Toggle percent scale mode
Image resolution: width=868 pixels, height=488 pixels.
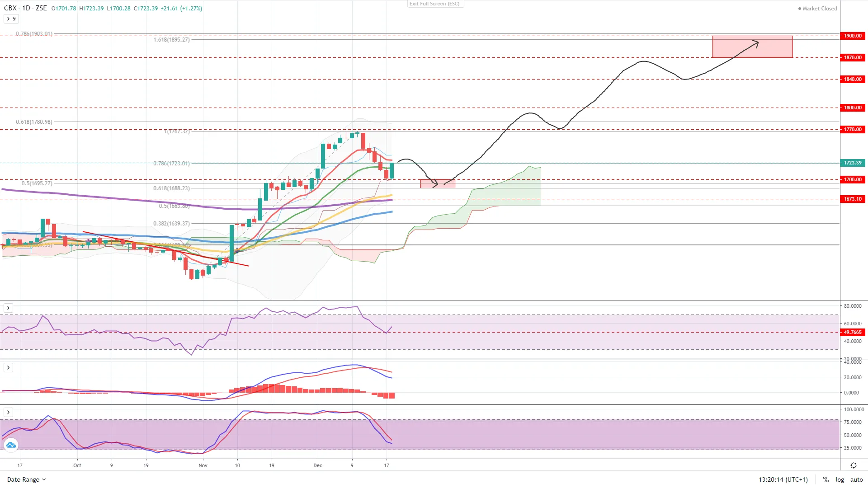tap(826, 479)
